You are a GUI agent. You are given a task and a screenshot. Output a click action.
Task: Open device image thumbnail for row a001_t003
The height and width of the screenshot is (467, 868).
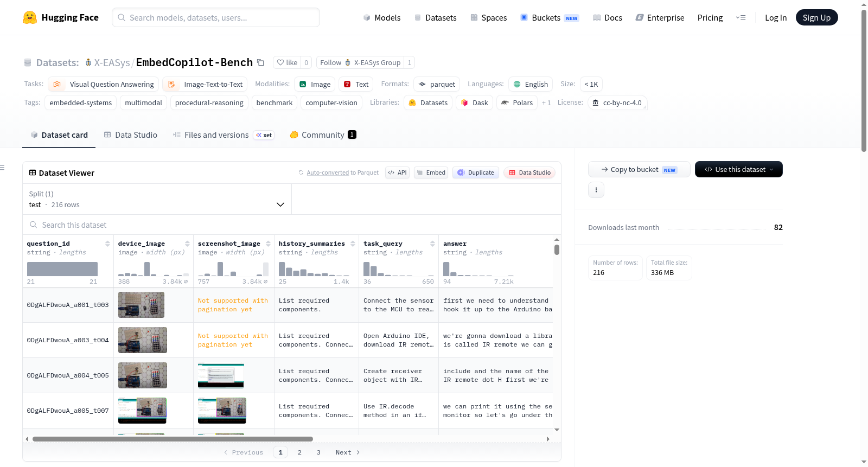(141, 305)
